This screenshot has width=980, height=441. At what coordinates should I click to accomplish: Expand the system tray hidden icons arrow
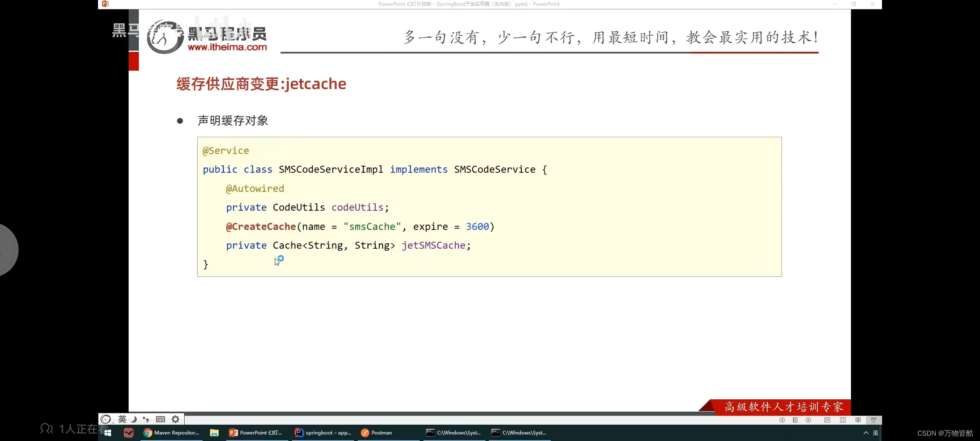pos(866,433)
